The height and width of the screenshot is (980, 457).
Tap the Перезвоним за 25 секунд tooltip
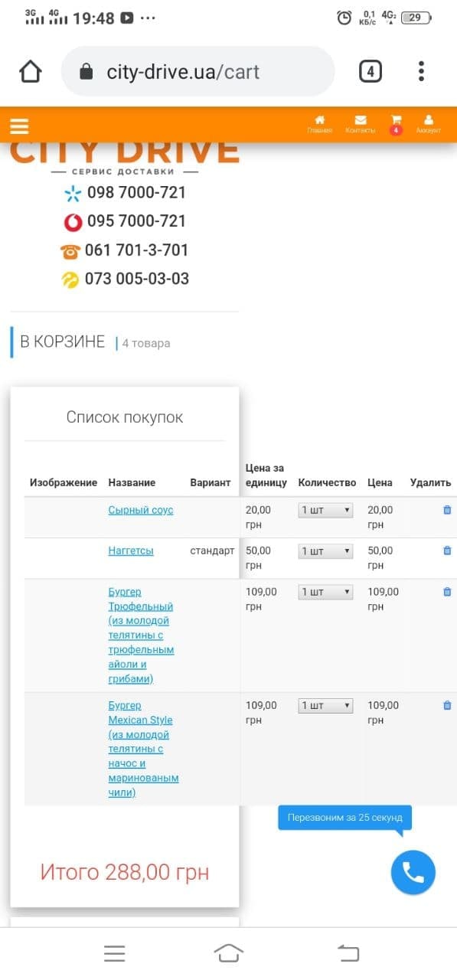pyautogui.click(x=344, y=818)
